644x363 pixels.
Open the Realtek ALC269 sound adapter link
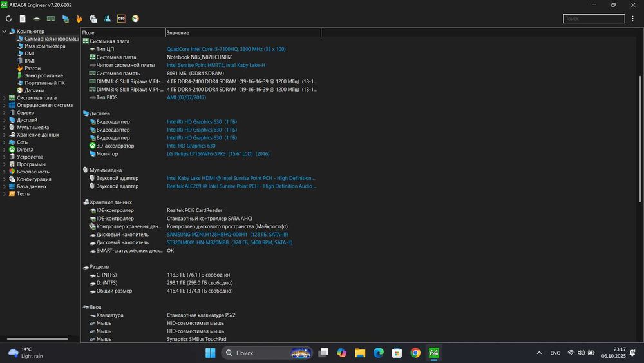point(241,186)
